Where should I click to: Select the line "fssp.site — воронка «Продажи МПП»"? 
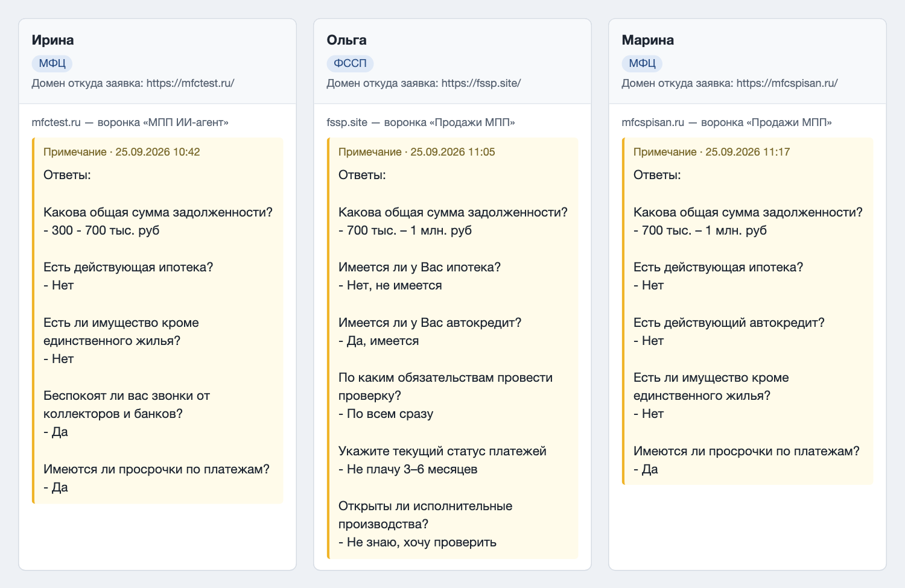pos(421,122)
